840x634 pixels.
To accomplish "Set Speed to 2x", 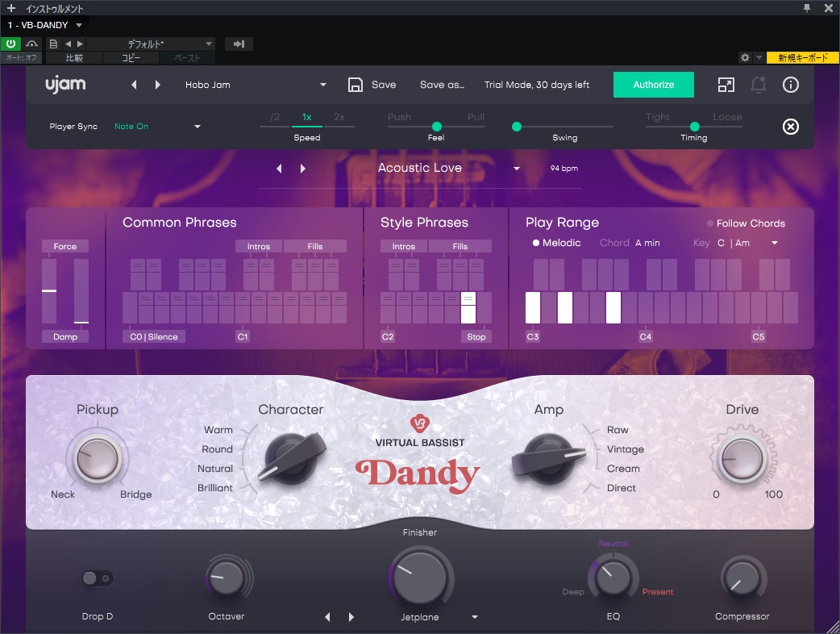I will 339,117.
